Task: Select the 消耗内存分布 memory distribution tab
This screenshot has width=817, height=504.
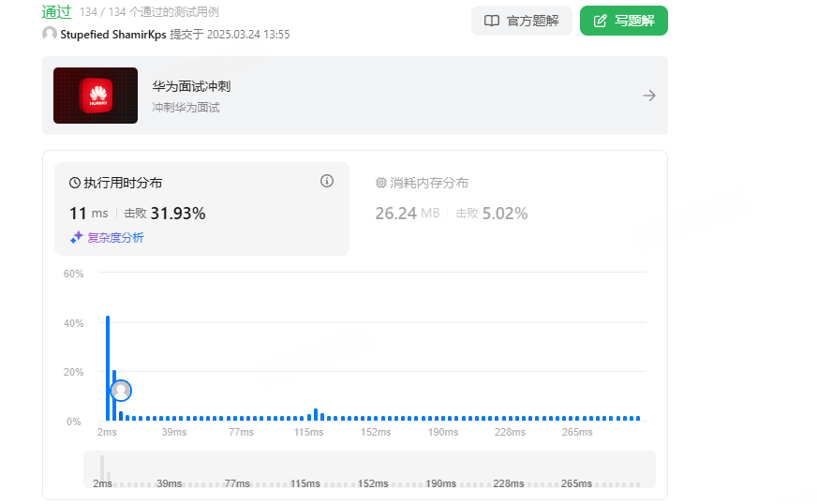Action: tap(422, 183)
